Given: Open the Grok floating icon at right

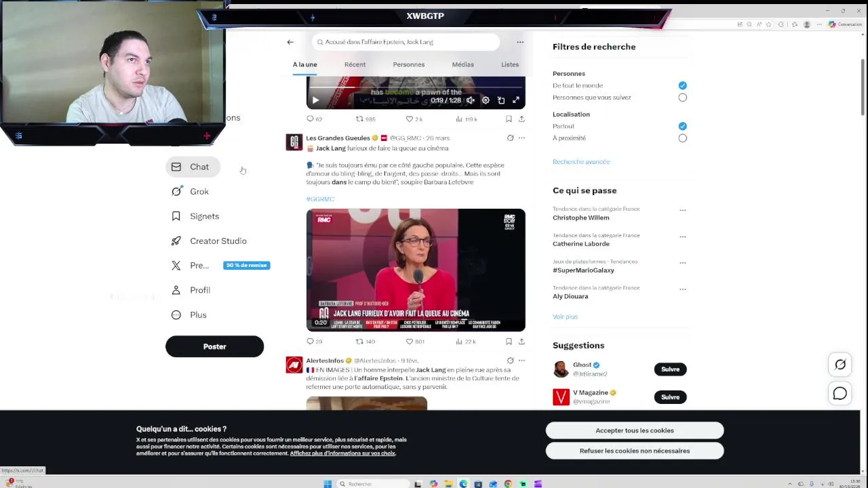Looking at the screenshot, I should [840, 365].
